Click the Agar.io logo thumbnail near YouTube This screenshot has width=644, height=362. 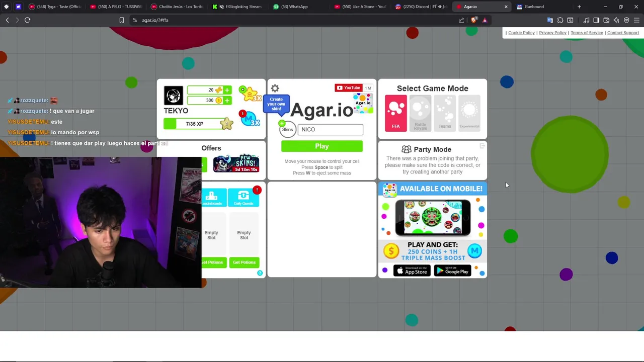[363, 103]
